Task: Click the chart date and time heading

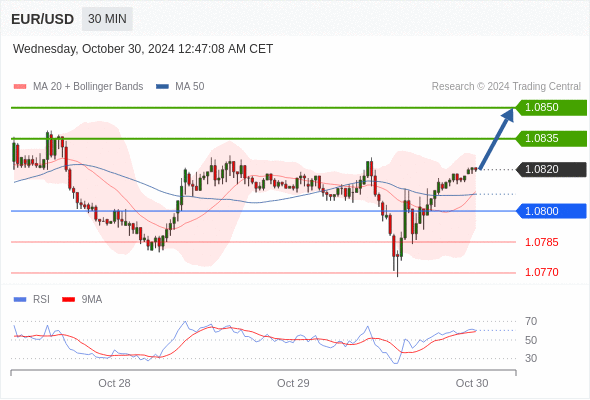Action: (143, 49)
